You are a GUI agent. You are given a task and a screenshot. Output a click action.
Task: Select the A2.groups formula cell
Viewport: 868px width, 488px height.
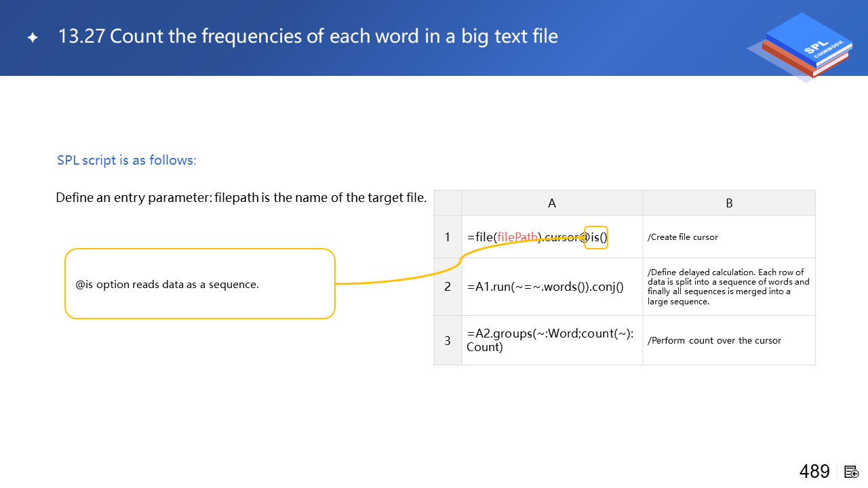click(551, 340)
